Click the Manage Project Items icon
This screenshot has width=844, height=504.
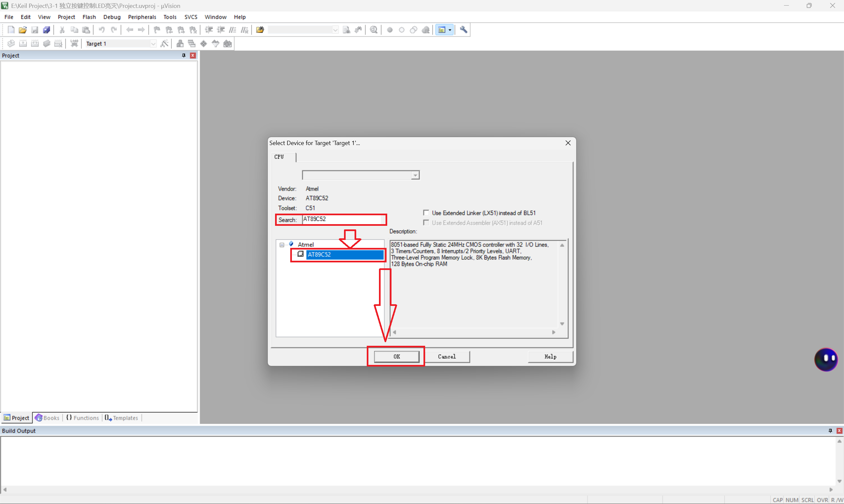pos(180,44)
